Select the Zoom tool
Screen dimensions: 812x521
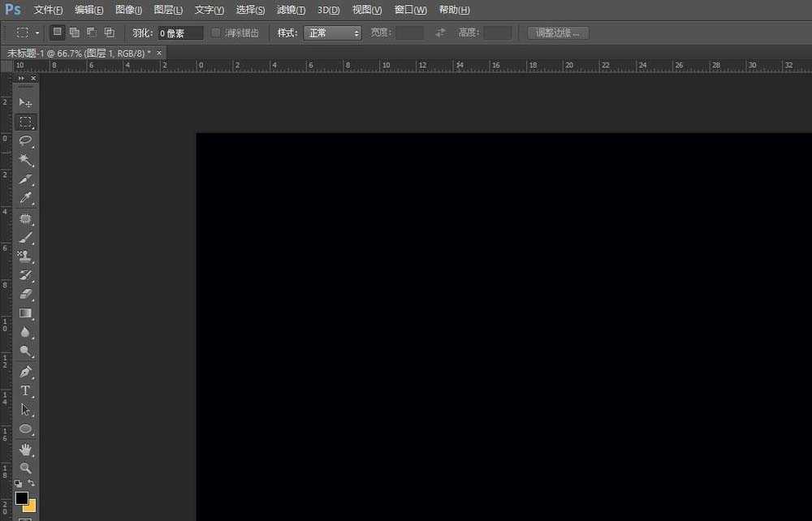click(x=26, y=468)
